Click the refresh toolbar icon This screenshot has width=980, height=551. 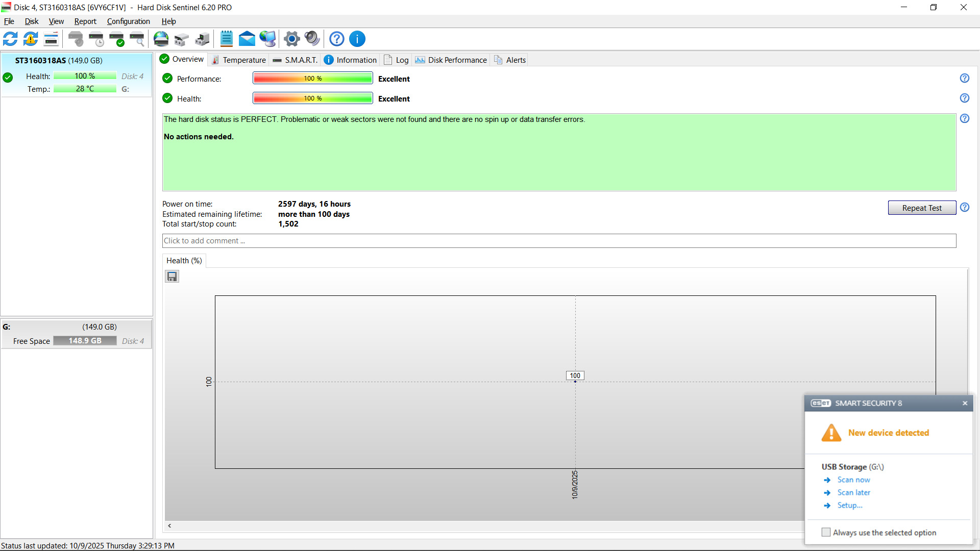pyautogui.click(x=10, y=39)
